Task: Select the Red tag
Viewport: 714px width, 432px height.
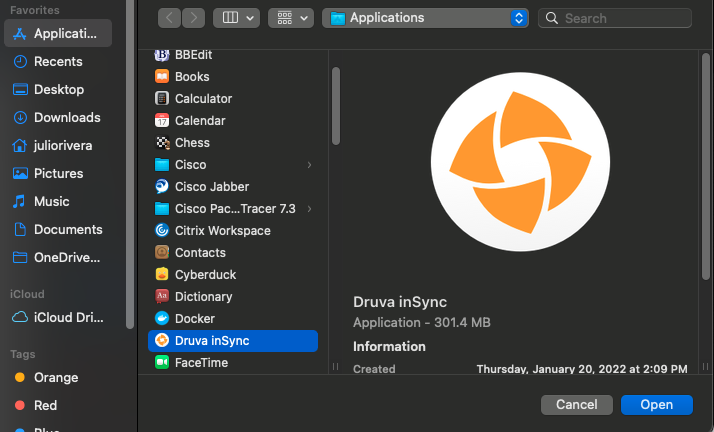Action: 36,405
